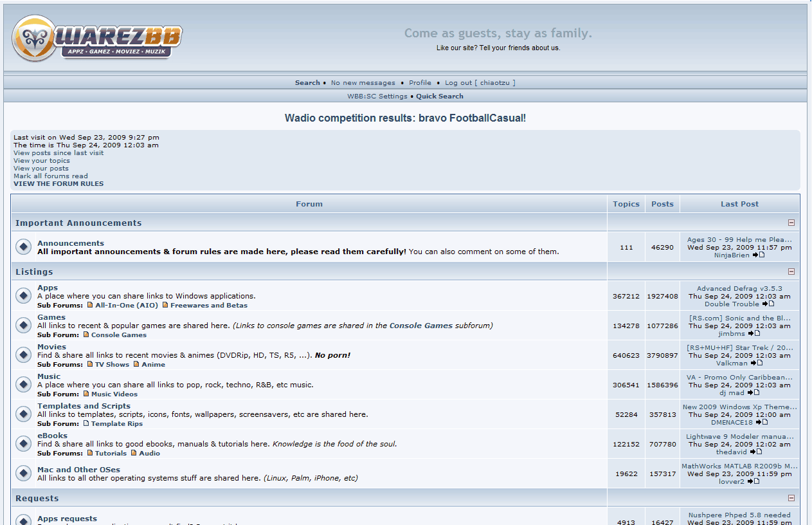Image resolution: width=812 pixels, height=525 pixels.
Task: Open View your topics link
Action: 42,160
